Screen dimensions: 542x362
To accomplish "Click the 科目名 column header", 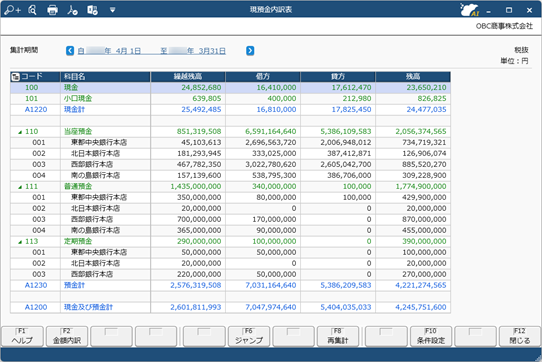I will [105, 77].
